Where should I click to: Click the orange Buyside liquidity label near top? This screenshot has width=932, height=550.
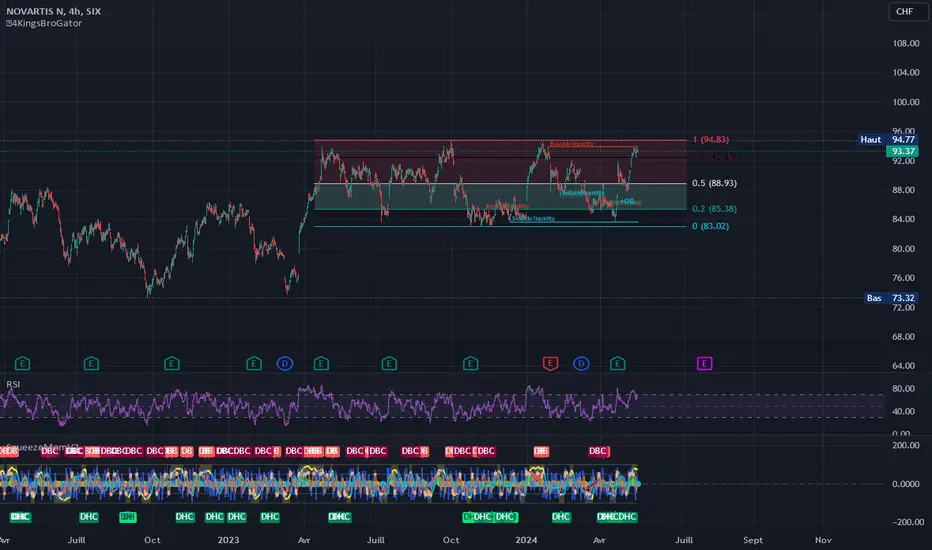click(x=571, y=144)
